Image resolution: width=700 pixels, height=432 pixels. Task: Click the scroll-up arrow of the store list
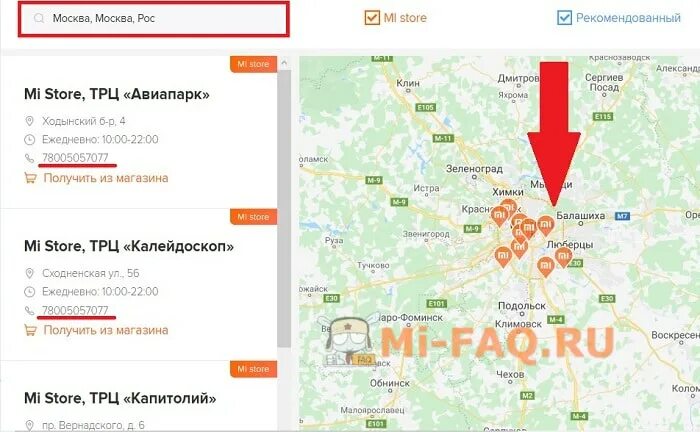[284, 64]
